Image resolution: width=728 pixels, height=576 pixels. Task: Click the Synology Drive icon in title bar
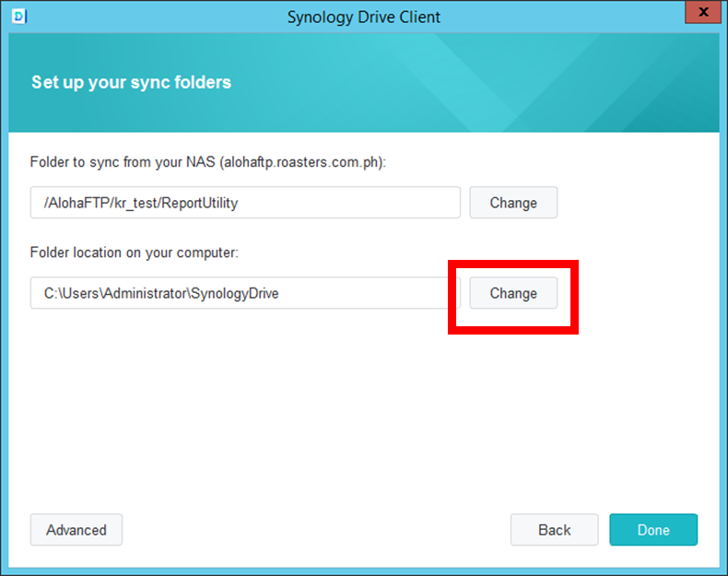pos(19,17)
